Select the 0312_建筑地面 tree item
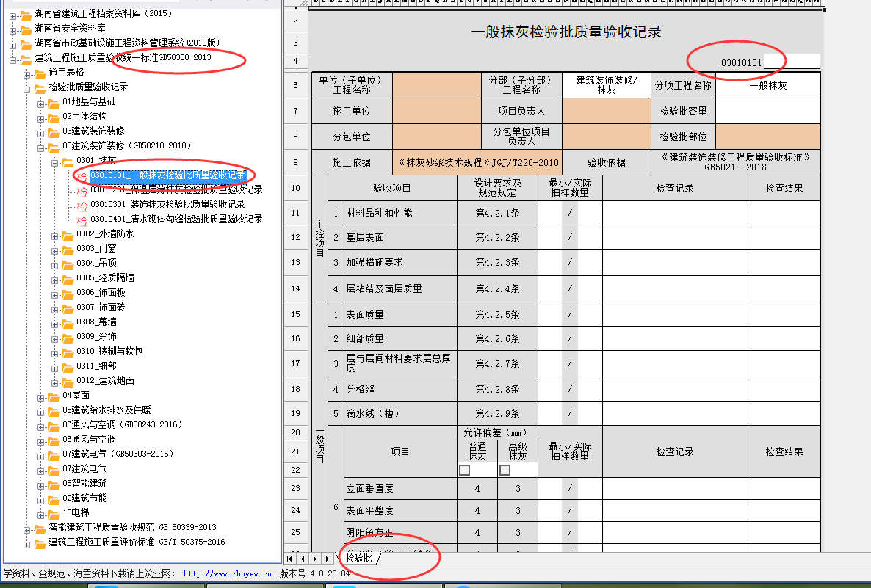Image resolution: width=871 pixels, height=588 pixels. point(105,381)
